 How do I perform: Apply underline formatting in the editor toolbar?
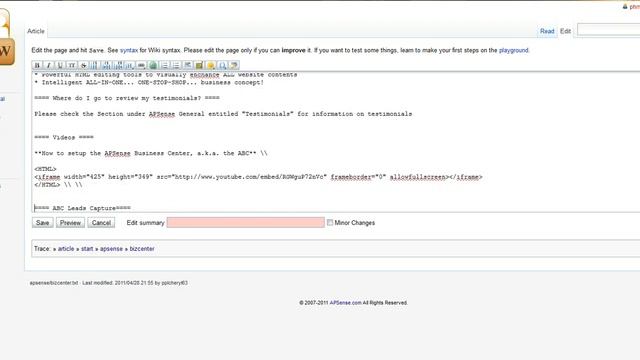pyautogui.click(x=60, y=65)
